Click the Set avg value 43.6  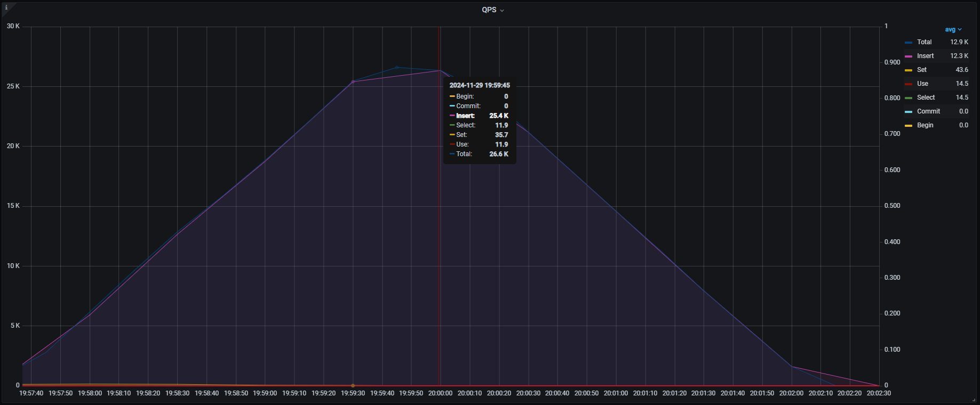pyautogui.click(x=962, y=70)
